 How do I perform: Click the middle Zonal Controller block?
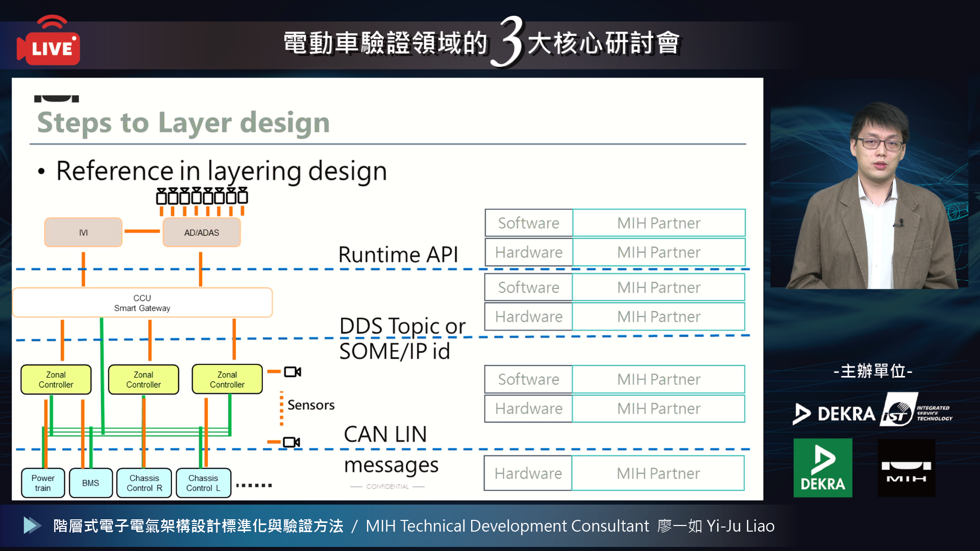[x=143, y=380]
